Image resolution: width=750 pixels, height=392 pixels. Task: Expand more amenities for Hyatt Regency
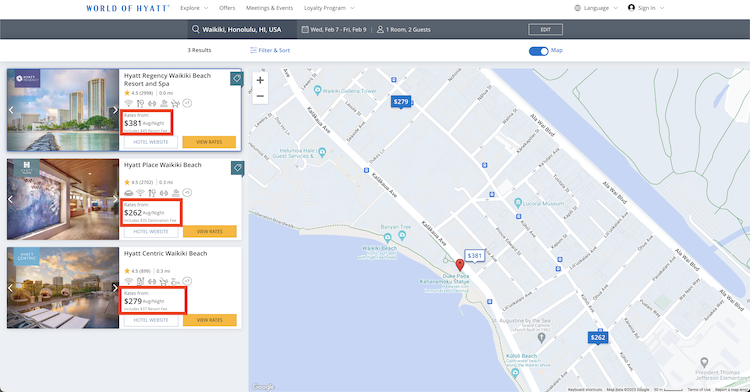point(188,103)
